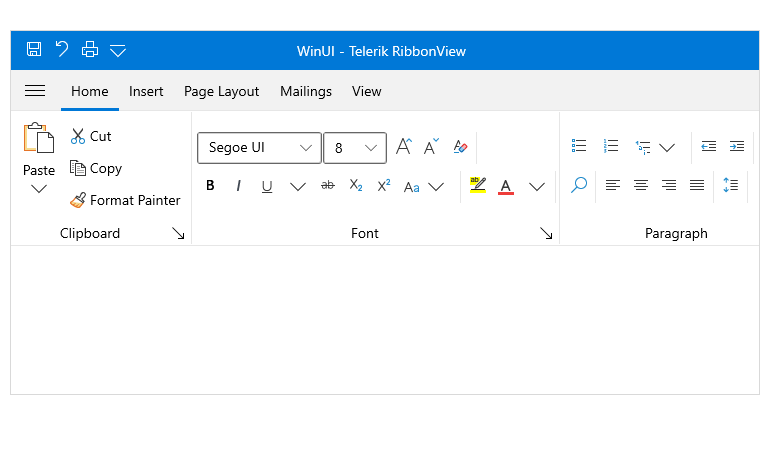This screenshot has width=770, height=455.
Task: Click the Cut button
Action: click(91, 136)
